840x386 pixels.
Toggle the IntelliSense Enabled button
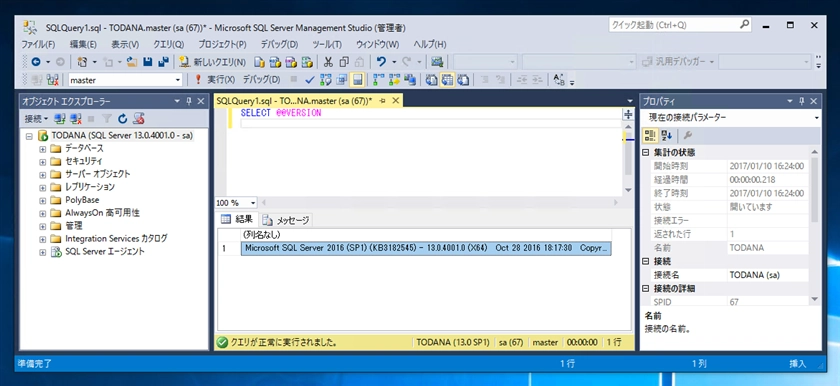point(357,80)
